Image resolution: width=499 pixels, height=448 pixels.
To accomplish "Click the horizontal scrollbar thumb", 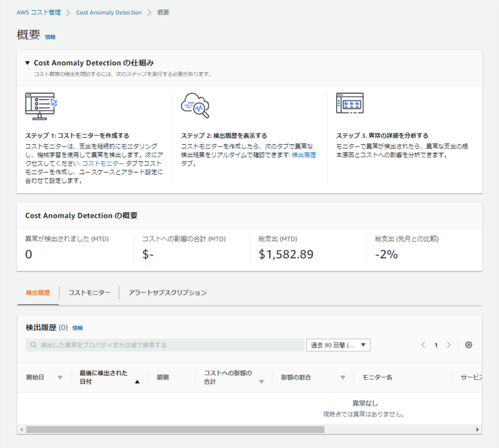I will [x=175, y=429].
